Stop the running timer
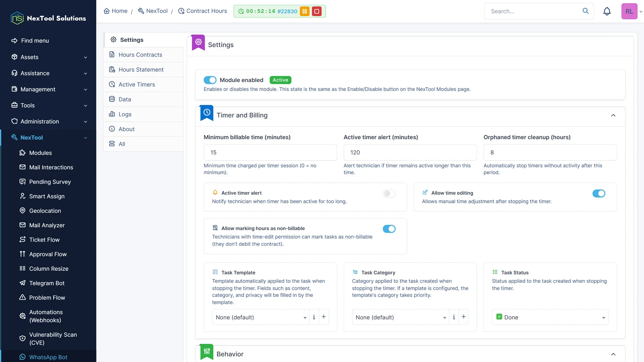Image resolution: width=644 pixels, height=362 pixels. coord(317,11)
